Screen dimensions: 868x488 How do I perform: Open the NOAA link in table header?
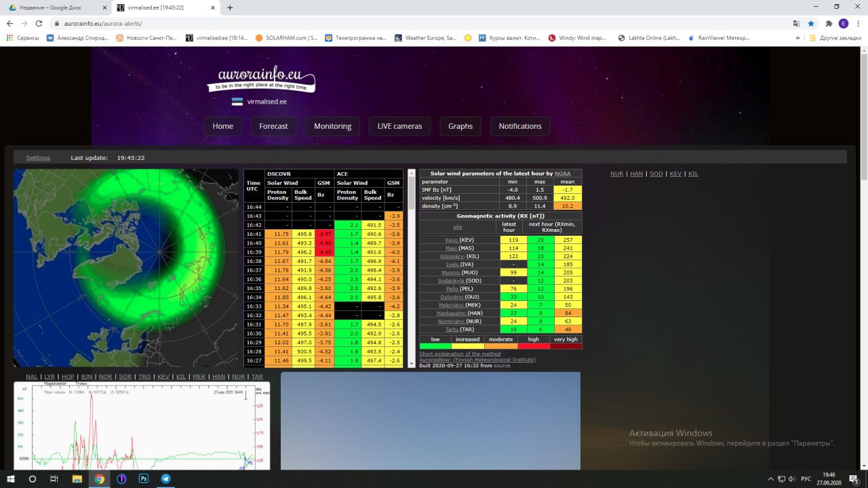coord(563,174)
